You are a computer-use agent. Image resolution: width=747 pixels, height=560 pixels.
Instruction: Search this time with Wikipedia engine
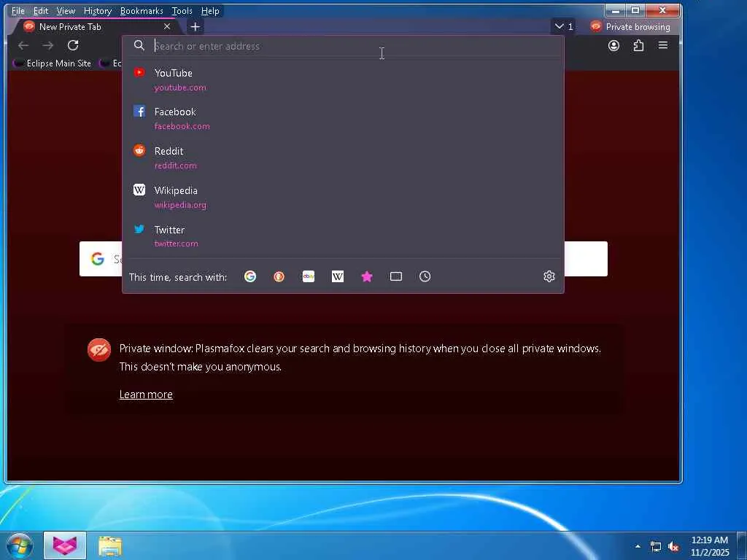[337, 276]
